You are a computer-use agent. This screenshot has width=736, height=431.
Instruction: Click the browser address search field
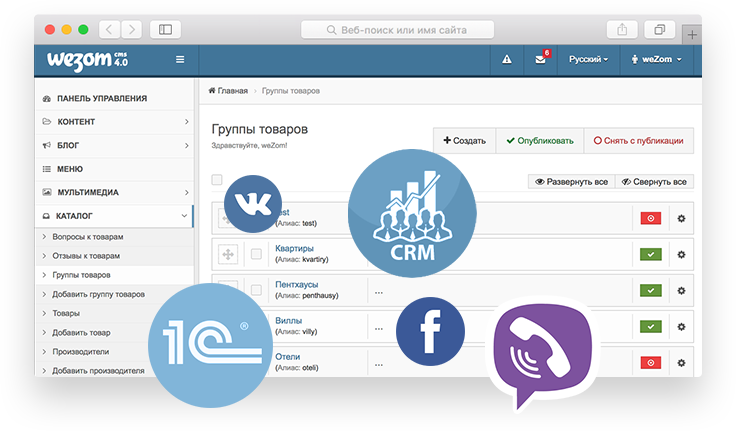397,30
